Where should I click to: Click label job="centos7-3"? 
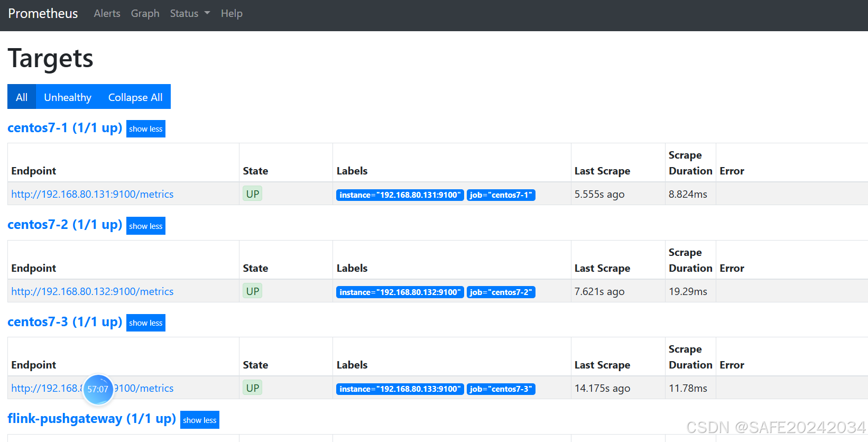(501, 389)
